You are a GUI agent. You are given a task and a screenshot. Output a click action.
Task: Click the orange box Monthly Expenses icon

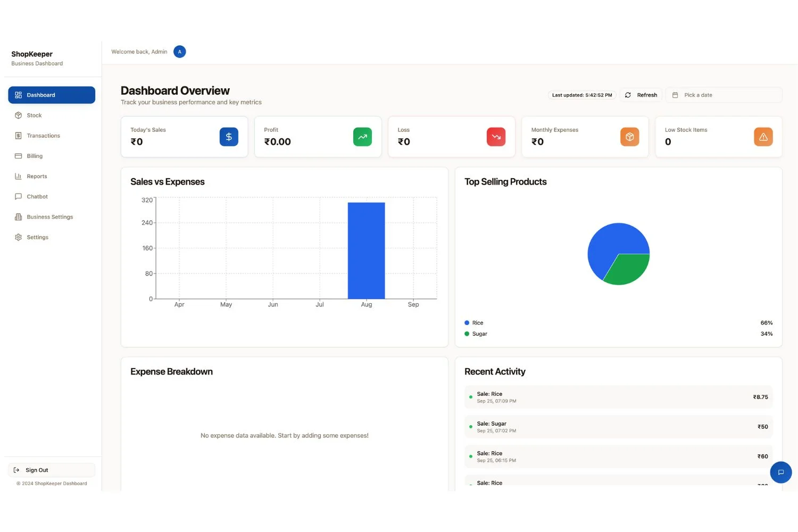[x=629, y=137]
